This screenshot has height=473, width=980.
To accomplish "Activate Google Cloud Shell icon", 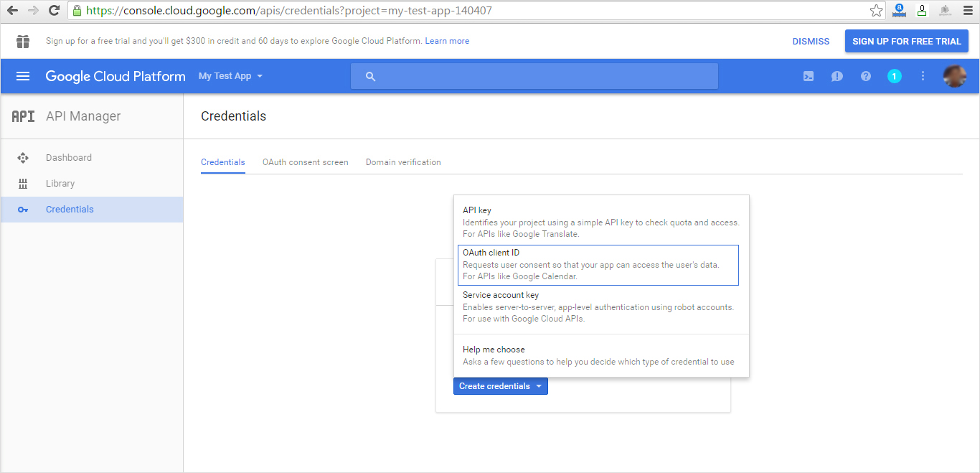I will click(x=809, y=76).
